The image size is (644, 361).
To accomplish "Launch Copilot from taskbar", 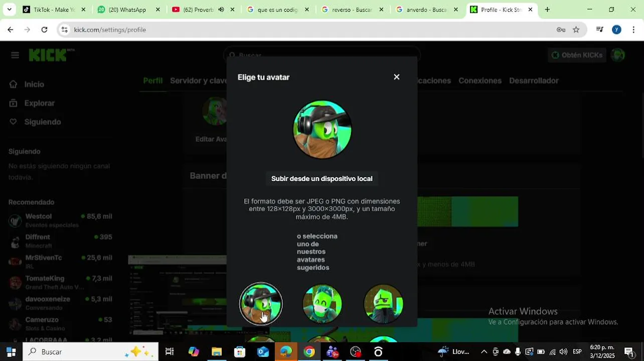I will (x=194, y=352).
